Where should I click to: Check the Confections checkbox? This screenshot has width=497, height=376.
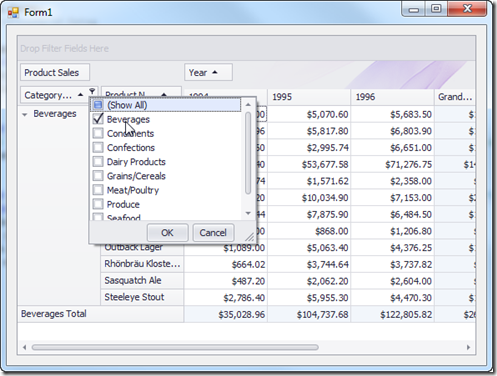(x=98, y=147)
